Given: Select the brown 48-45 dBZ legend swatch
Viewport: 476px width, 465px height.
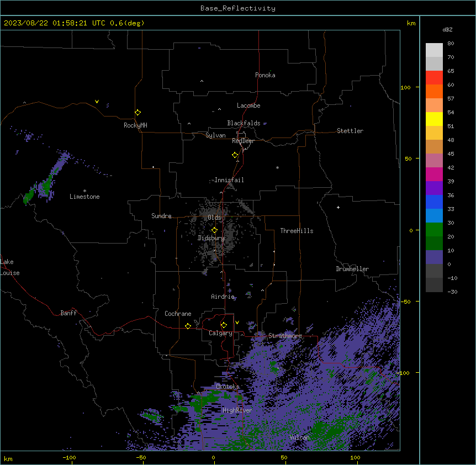Looking at the screenshot, I should tap(434, 146).
